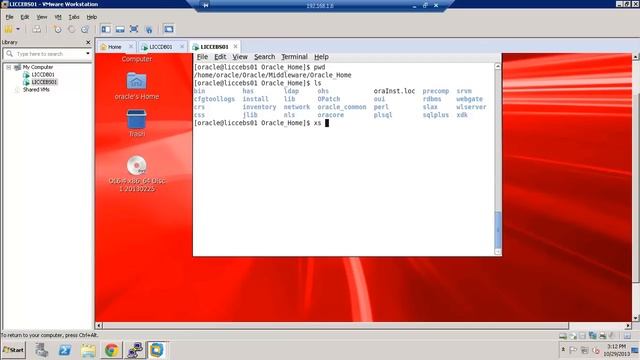Click the webgate directory name in the terminal
This screenshot has width=640, height=360.
click(469, 99)
